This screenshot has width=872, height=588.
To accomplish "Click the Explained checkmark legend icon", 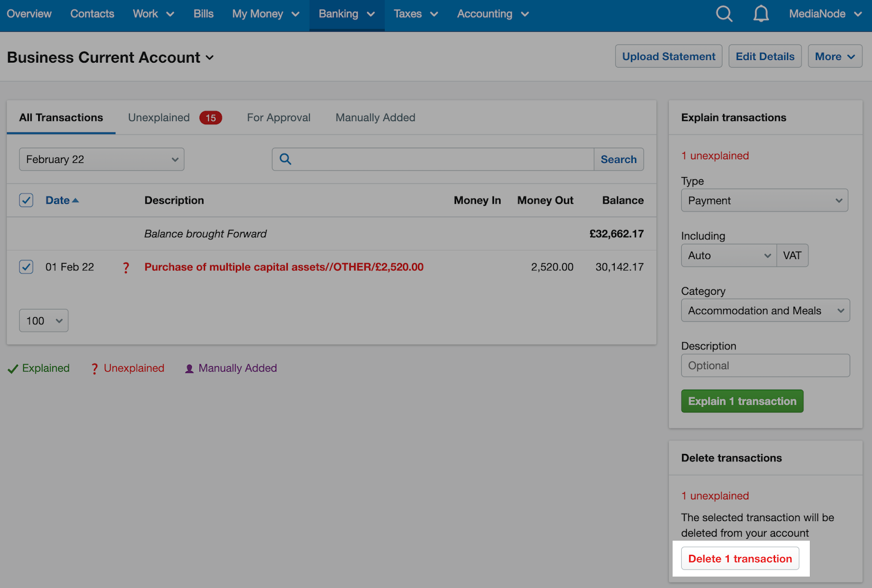I will pyautogui.click(x=13, y=368).
